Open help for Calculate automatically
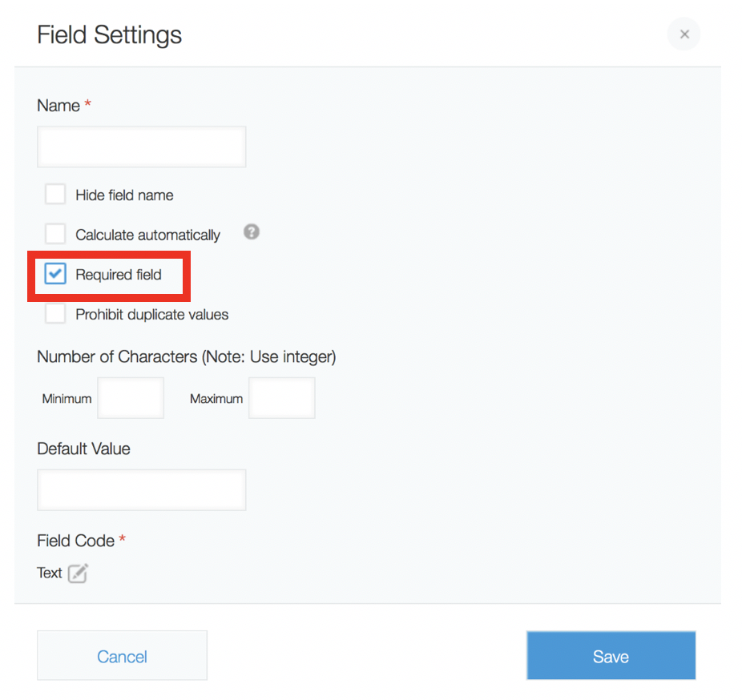742x700 pixels. point(252,232)
